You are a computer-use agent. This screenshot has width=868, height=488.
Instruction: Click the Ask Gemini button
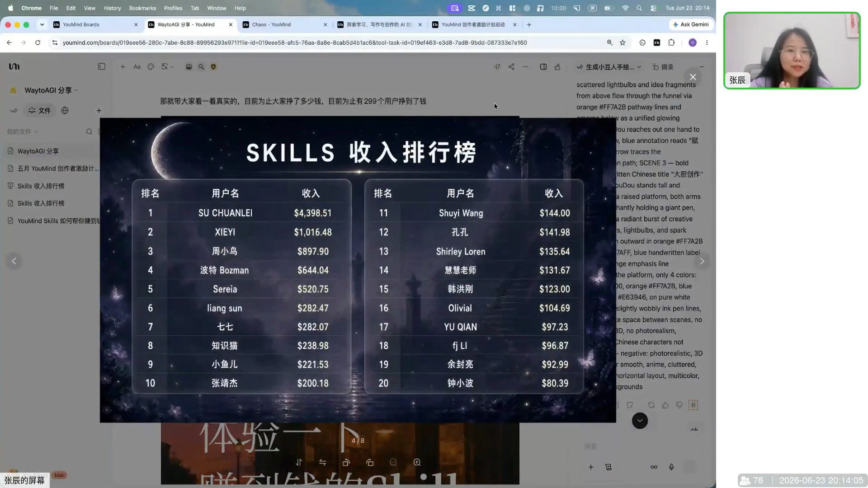click(691, 24)
